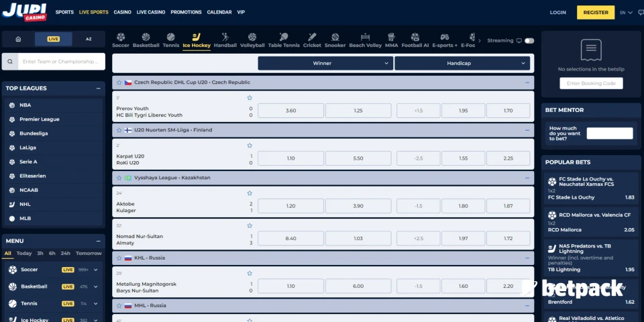This screenshot has width=644, height=322.
Task: Select Almaty winner odds 1.03
Action: tap(358, 239)
